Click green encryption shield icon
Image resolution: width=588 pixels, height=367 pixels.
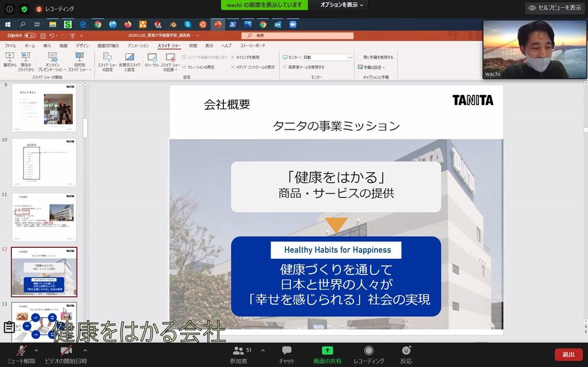[25, 9]
